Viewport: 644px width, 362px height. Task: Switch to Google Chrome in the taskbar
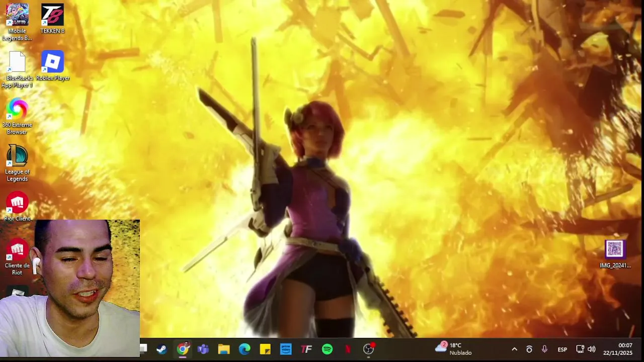[x=183, y=349]
